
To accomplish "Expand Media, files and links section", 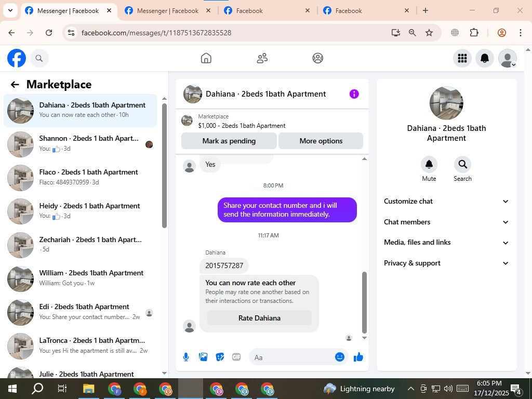I will [446, 242].
